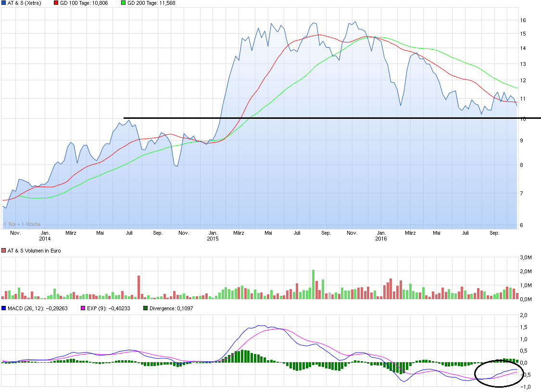
Task: Click volume axis label 2,0M
Action: [526, 272]
